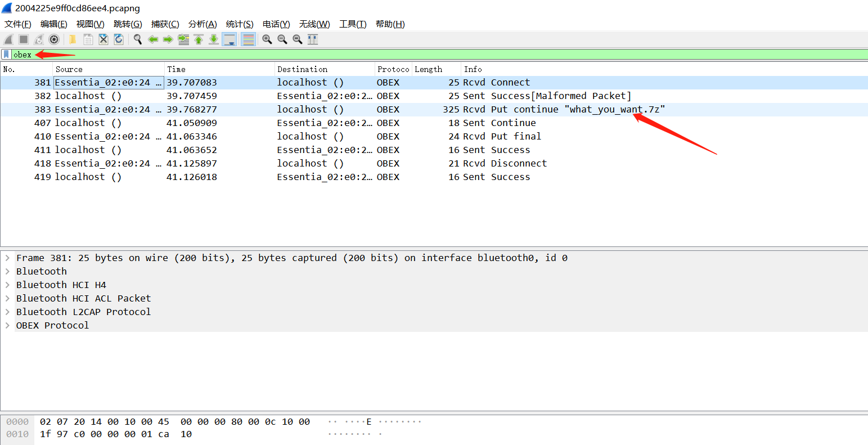The height and width of the screenshot is (445, 868).
Task: Click the close capture file icon
Action: [104, 39]
